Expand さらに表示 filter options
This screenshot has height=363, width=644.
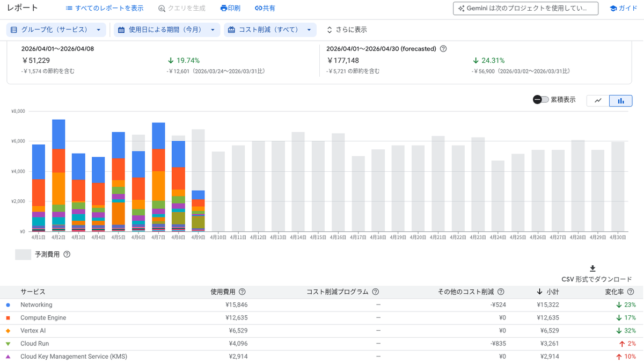(347, 30)
